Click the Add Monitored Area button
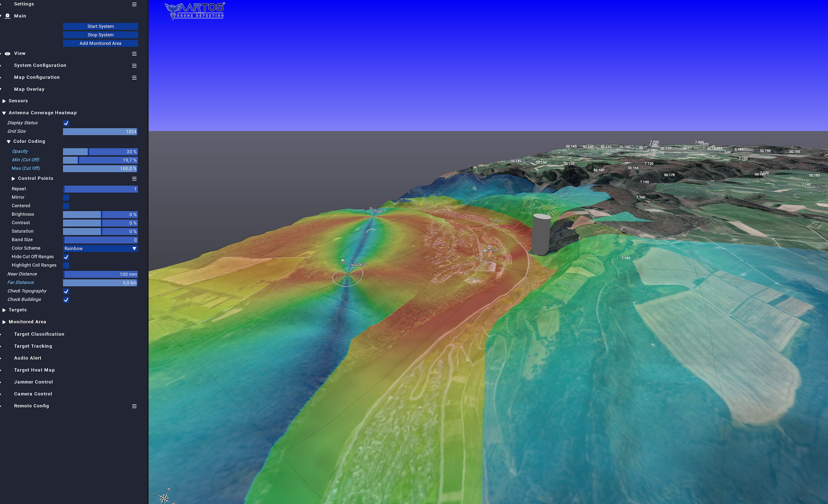This screenshot has width=828, height=504. [x=100, y=43]
